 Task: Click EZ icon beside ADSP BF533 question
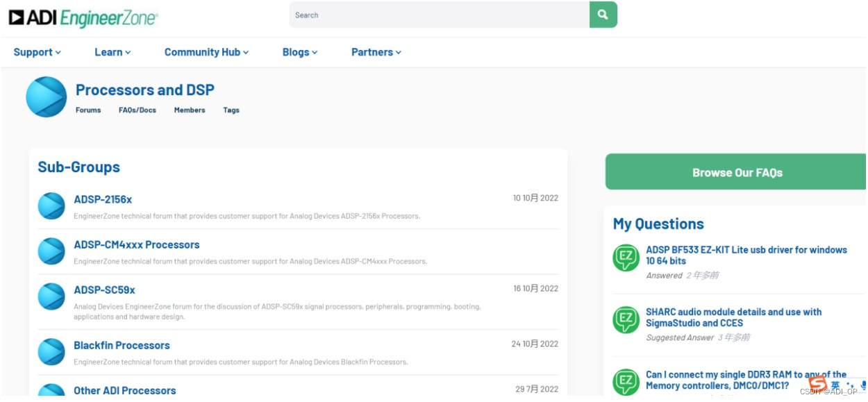tap(626, 258)
